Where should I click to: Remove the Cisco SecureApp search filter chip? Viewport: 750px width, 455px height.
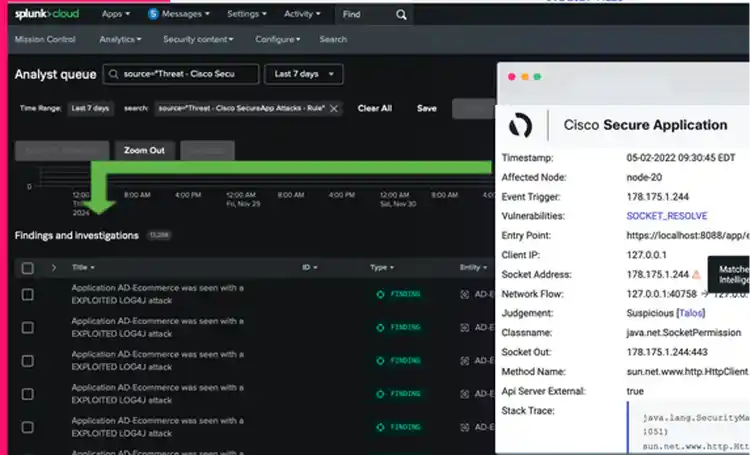334,108
